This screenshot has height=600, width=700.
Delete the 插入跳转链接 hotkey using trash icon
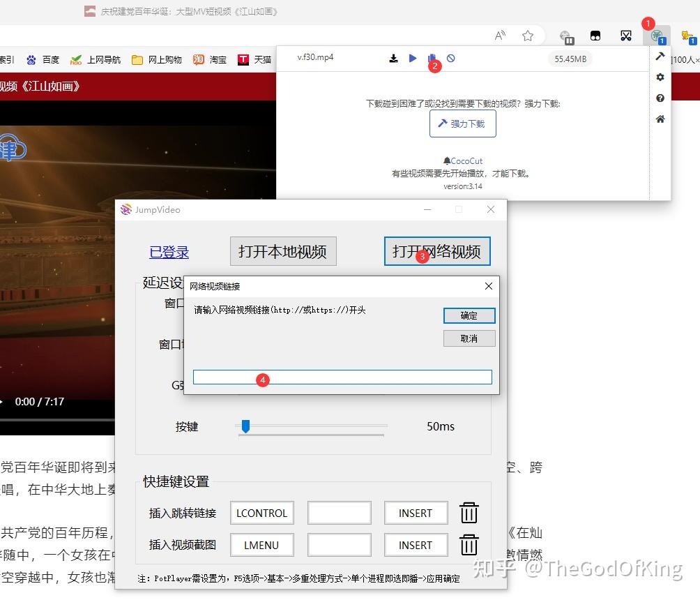tap(469, 513)
